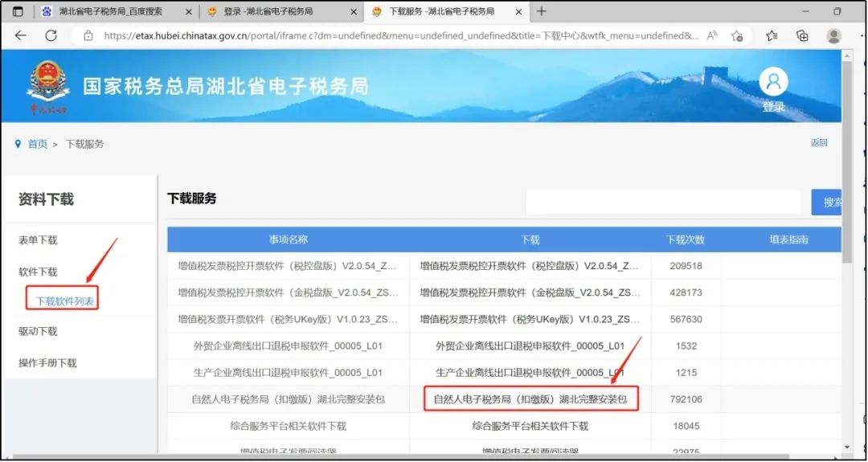Reload the page with refresh icon
This screenshot has width=868, height=462.
[51, 36]
